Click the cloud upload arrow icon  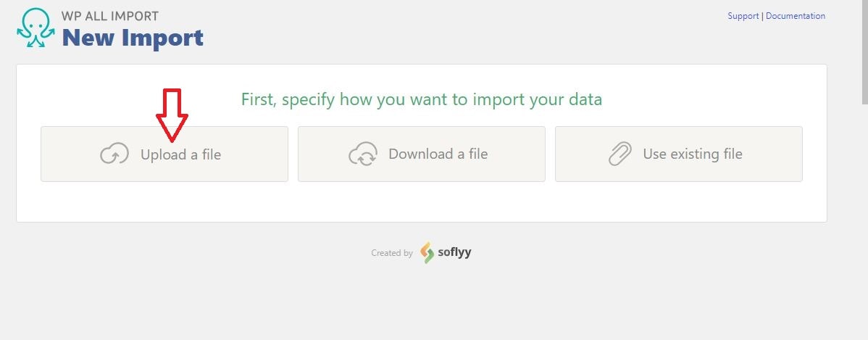click(x=114, y=154)
